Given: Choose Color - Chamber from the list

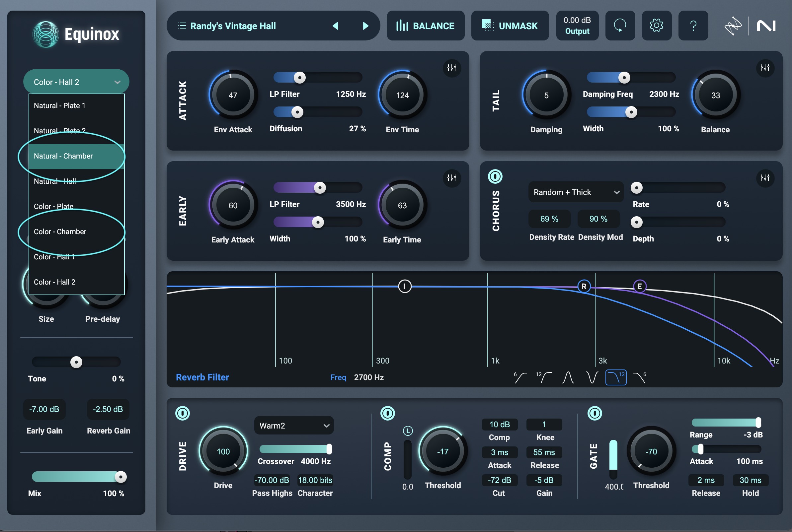Looking at the screenshot, I should (x=77, y=232).
